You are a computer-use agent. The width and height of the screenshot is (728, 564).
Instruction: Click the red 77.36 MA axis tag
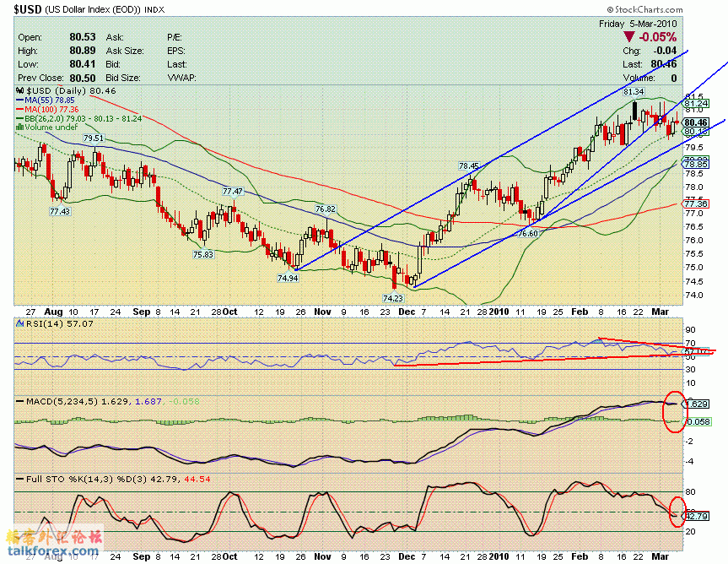pos(695,203)
